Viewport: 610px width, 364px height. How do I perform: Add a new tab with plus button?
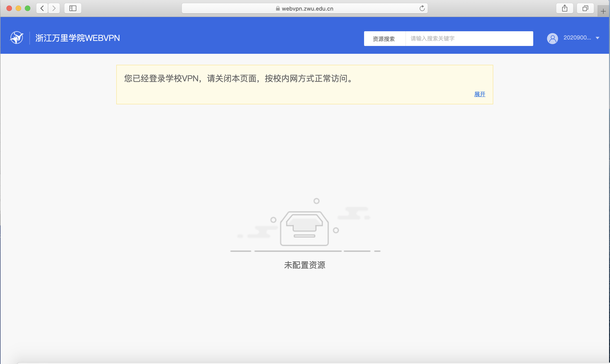603,11
